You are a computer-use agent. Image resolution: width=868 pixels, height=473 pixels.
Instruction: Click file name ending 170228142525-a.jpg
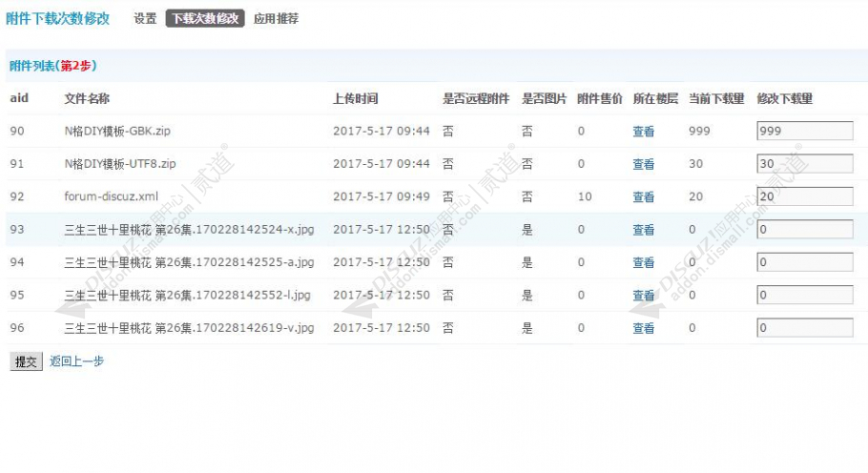click(189, 262)
